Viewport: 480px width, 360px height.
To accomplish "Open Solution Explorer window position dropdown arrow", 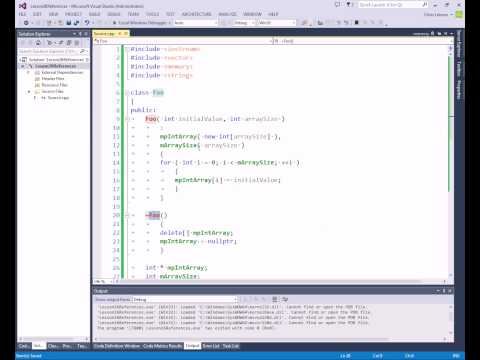I will click(74, 34).
